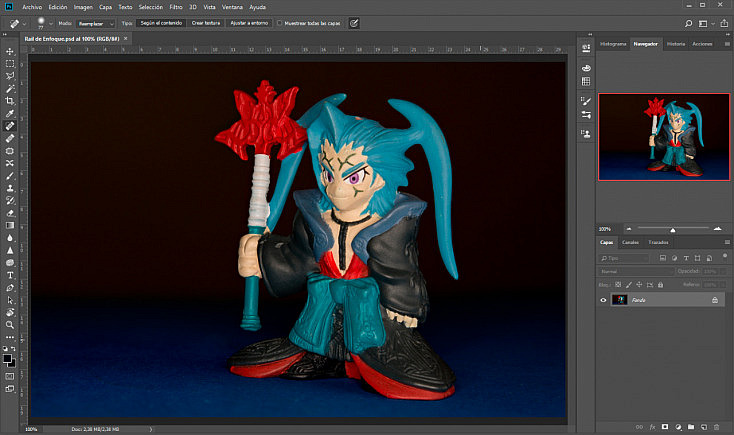This screenshot has height=435, width=734.
Task: Select the Spot Healing Brush tool
Action: (x=10, y=126)
